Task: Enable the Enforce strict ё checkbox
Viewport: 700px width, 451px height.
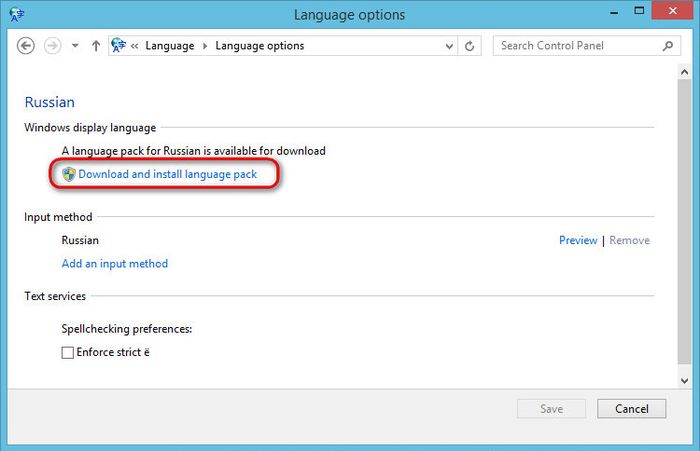Action: click(x=68, y=352)
